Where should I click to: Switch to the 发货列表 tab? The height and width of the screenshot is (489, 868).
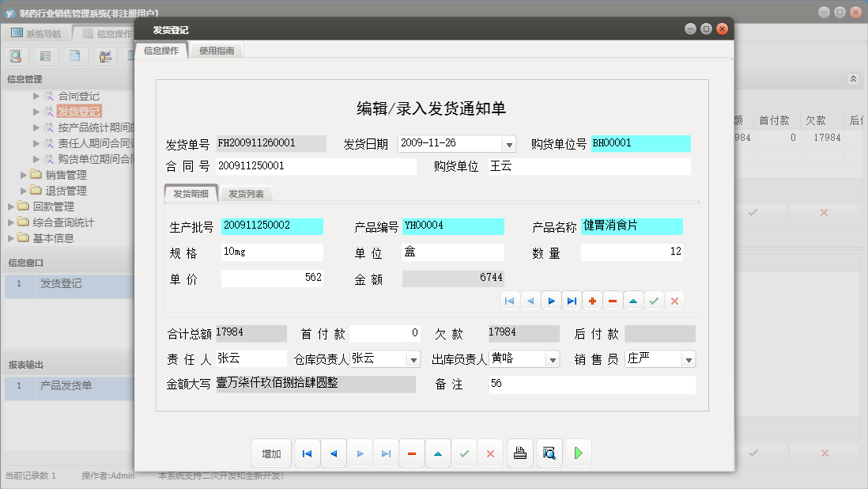pos(247,191)
